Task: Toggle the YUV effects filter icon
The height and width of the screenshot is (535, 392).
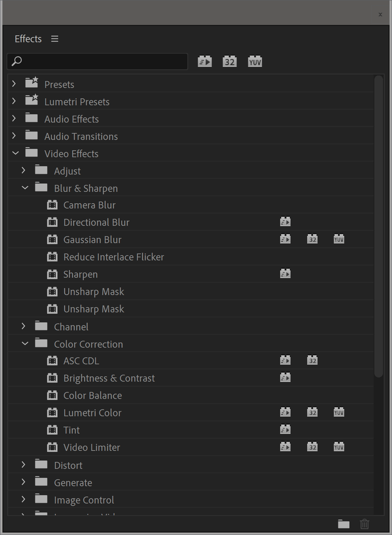Action: coord(255,61)
